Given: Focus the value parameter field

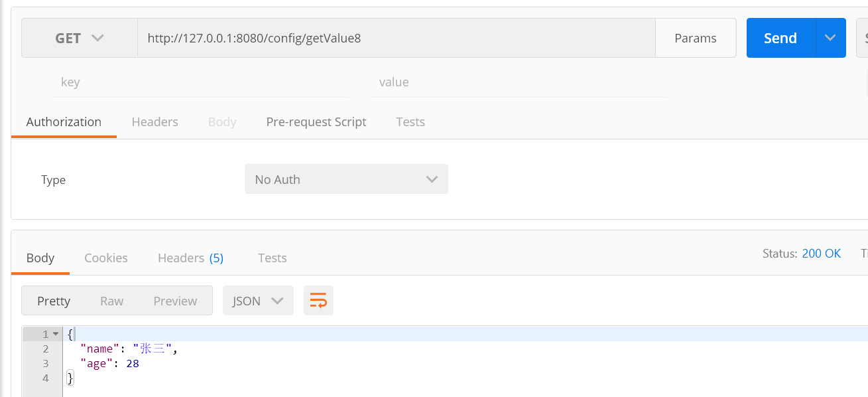Looking at the screenshot, I should tap(519, 82).
